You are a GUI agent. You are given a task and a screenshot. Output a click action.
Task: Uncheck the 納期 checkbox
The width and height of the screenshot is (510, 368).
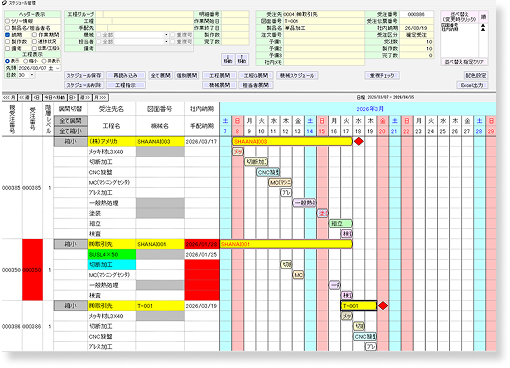pos(7,35)
